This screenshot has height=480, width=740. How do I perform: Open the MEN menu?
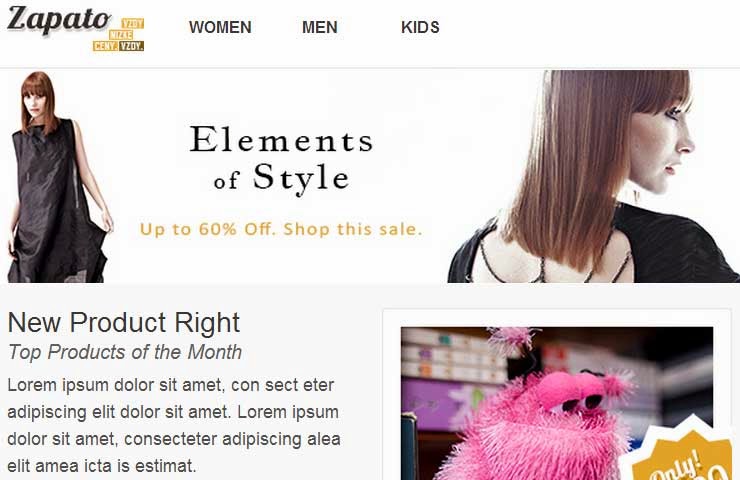[x=320, y=27]
